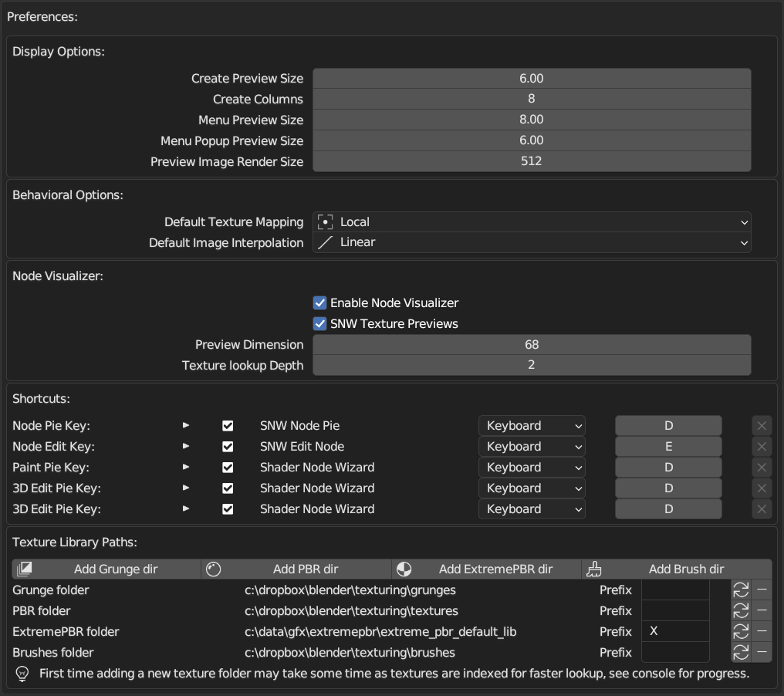Click the Add ExtremePBR dir button
This screenshot has width=784, height=696.
coord(486,569)
